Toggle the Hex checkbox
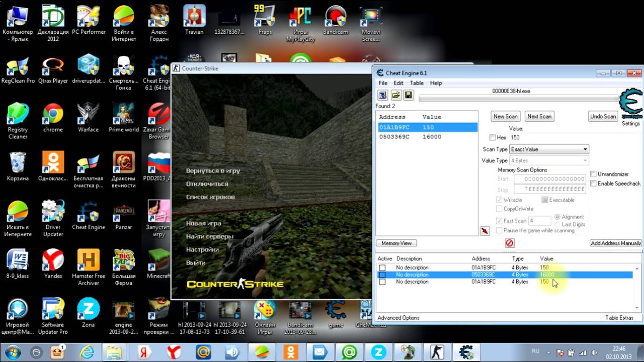Image resolution: width=644 pixels, height=362 pixels. pyautogui.click(x=493, y=137)
